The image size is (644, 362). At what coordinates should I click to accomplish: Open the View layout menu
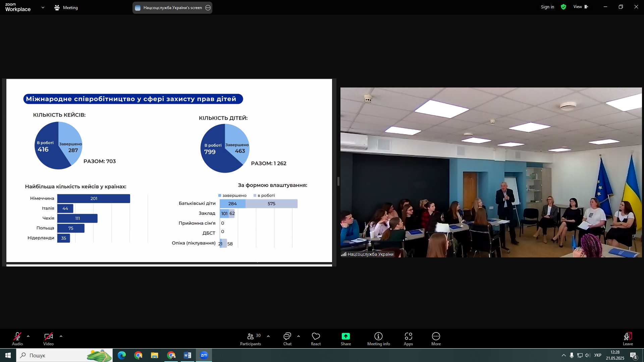tap(581, 7)
